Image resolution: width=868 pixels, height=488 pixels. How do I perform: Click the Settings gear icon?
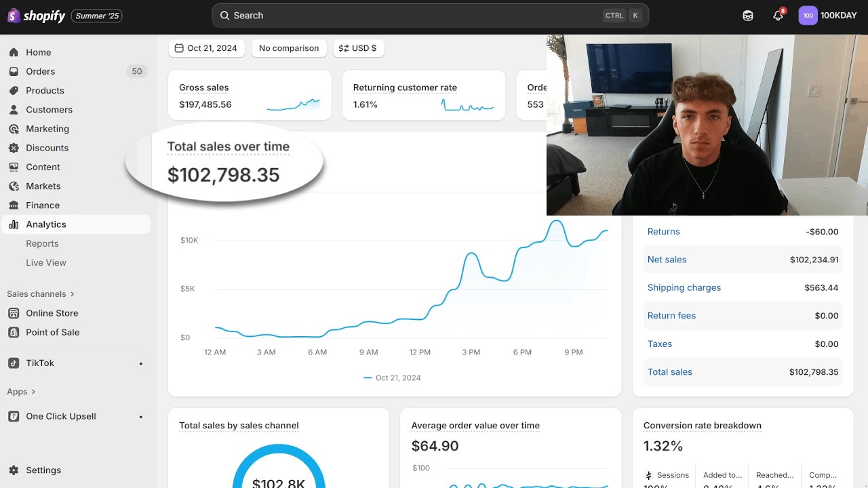click(x=14, y=470)
